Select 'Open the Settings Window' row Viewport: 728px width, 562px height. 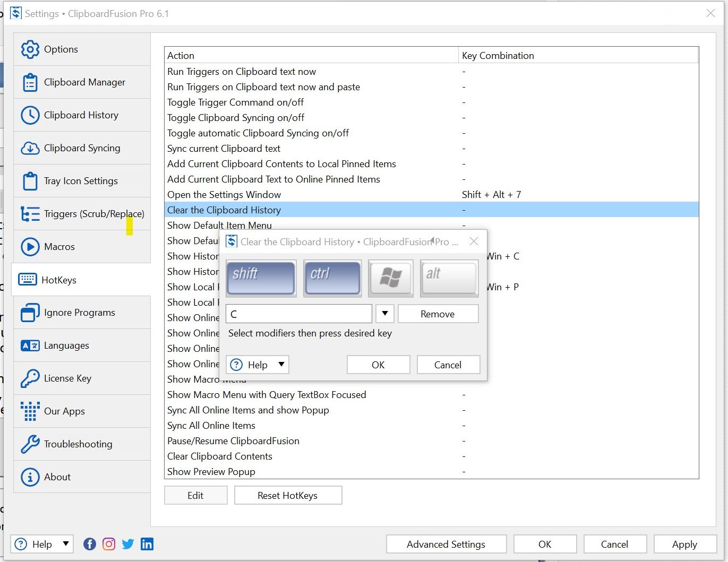[432, 195]
